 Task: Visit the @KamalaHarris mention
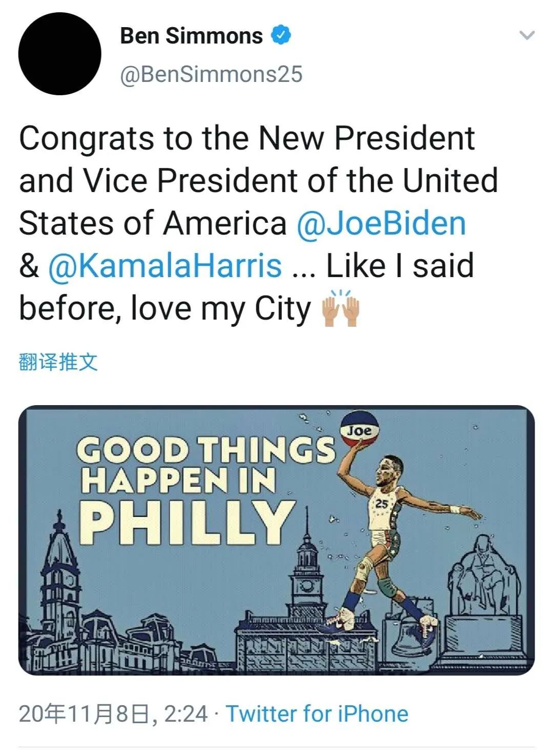click(165, 266)
